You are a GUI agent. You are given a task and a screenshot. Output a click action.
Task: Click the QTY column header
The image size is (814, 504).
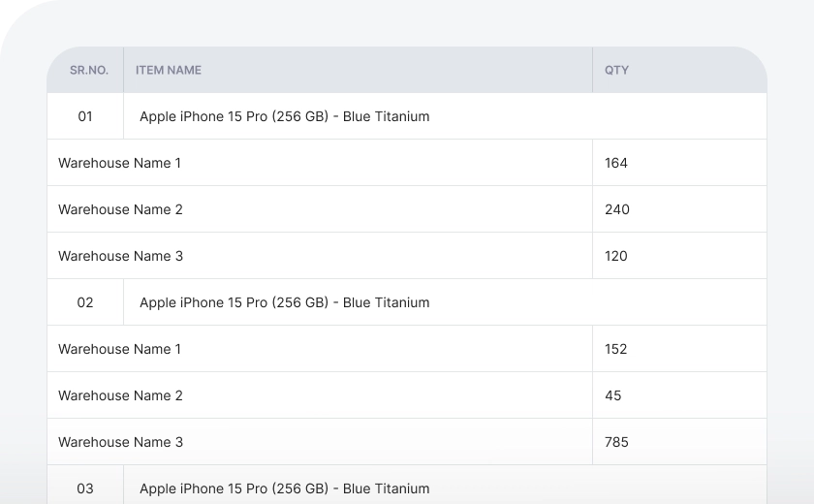[616, 70]
